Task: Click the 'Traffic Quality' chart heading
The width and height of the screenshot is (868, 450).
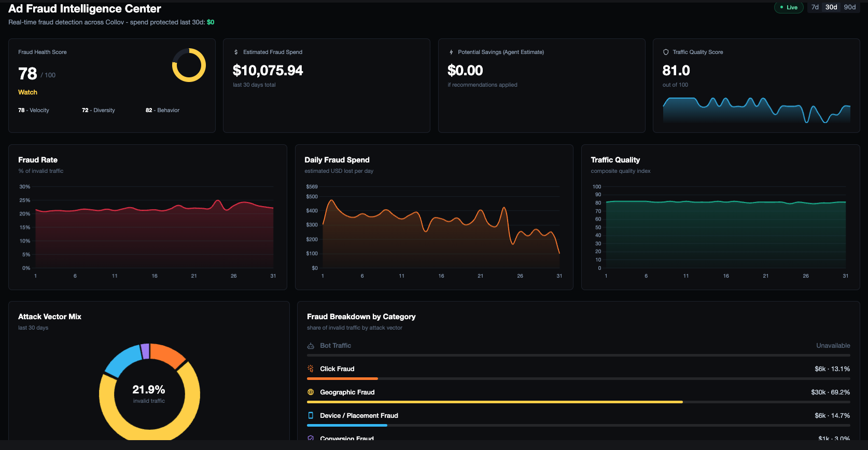Action: pyautogui.click(x=615, y=160)
